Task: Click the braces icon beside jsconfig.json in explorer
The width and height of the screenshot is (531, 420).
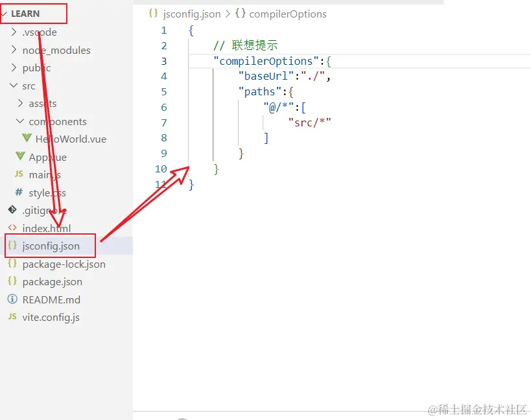Action: click(x=12, y=246)
